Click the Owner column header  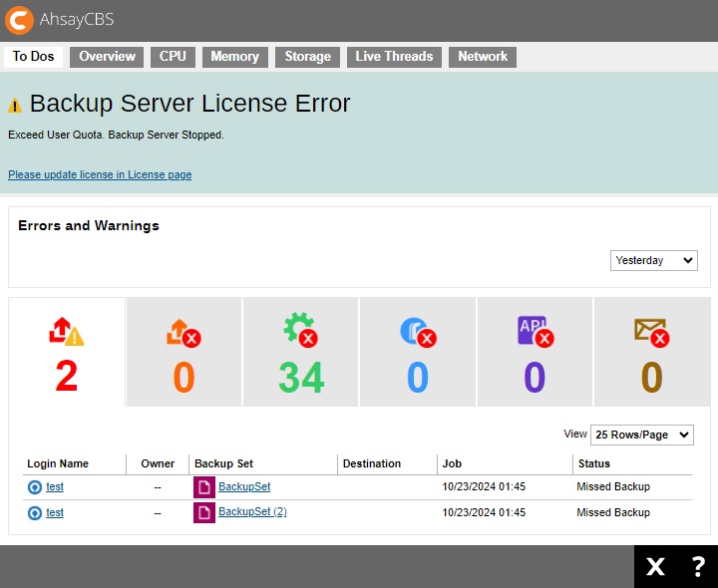click(158, 463)
